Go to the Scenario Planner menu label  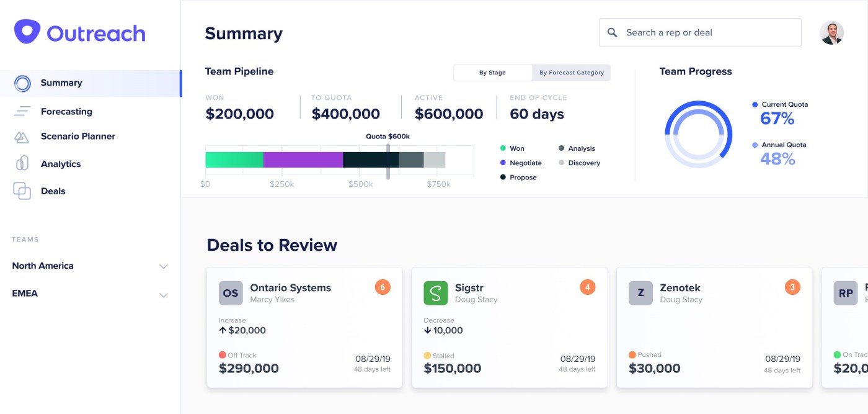78,136
